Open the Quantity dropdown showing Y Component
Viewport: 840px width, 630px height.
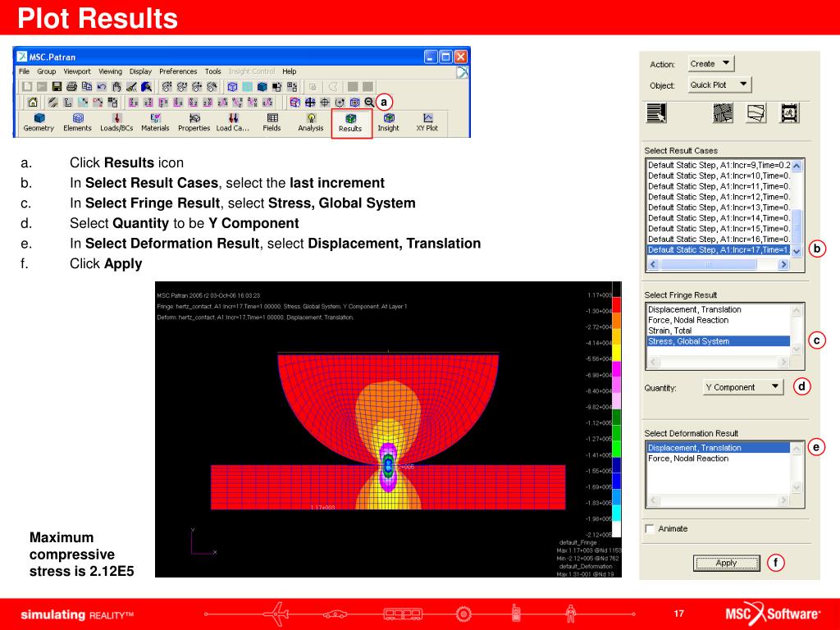coord(742,387)
